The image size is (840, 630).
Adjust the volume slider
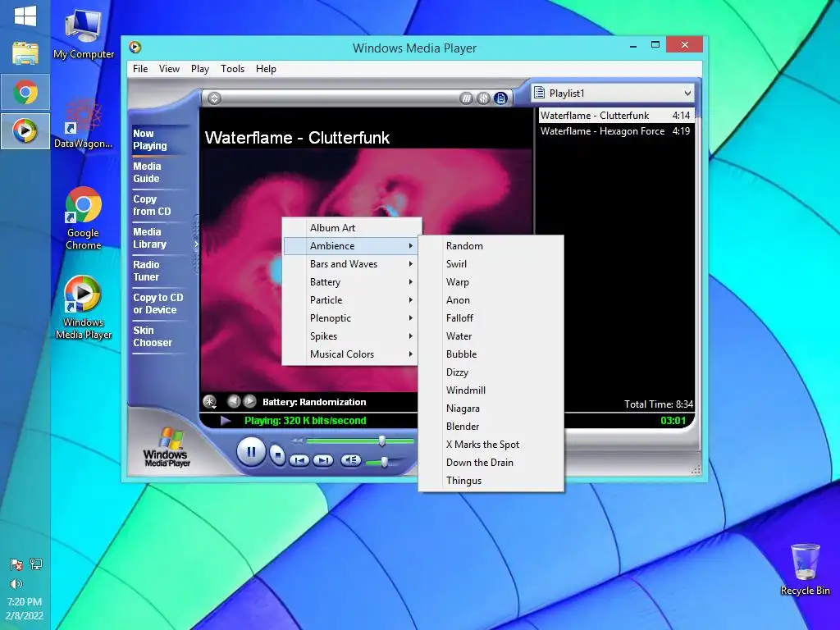(384, 462)
